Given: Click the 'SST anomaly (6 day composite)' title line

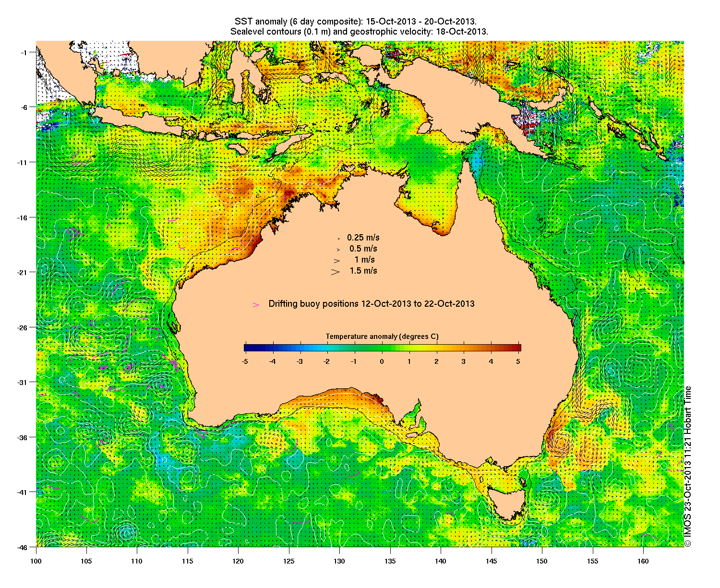Looking at the screenshot, I should (356, 22).
